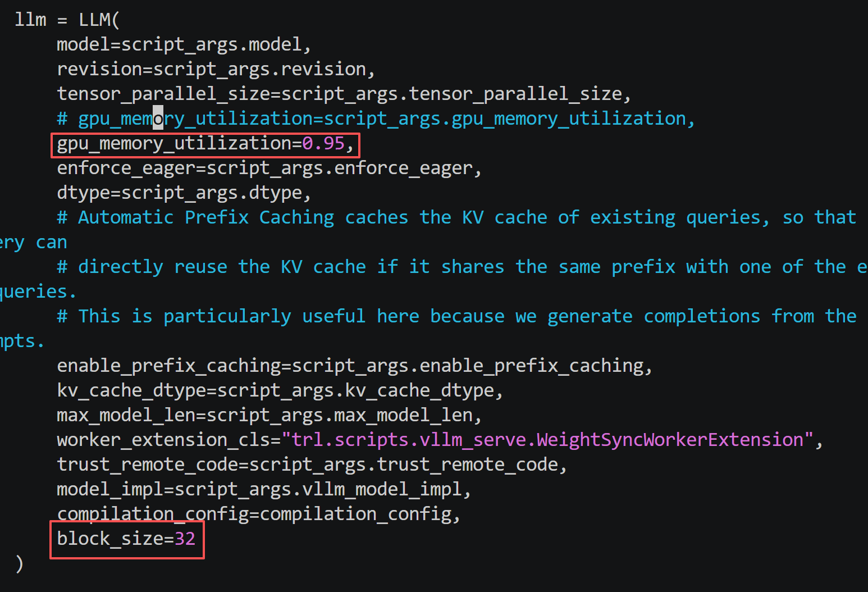Click the kv_cache_dtype argument line

[280, 390]
